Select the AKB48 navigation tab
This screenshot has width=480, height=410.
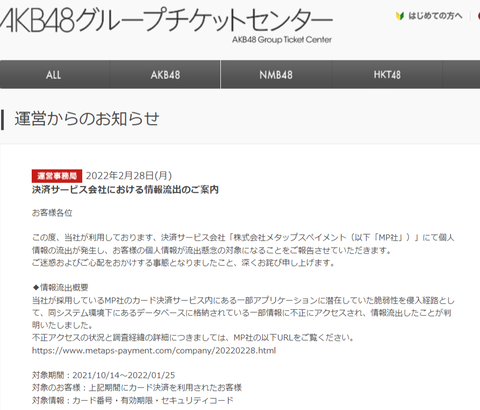pyautogui.click(x=165, y=75)
